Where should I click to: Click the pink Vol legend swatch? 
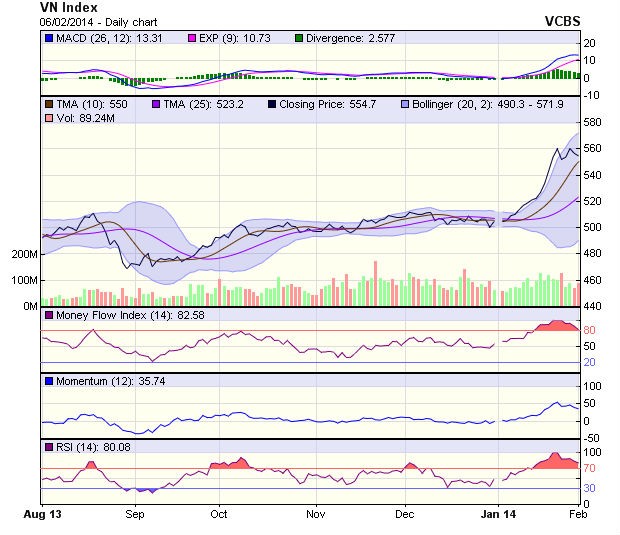tap(49, 119)
